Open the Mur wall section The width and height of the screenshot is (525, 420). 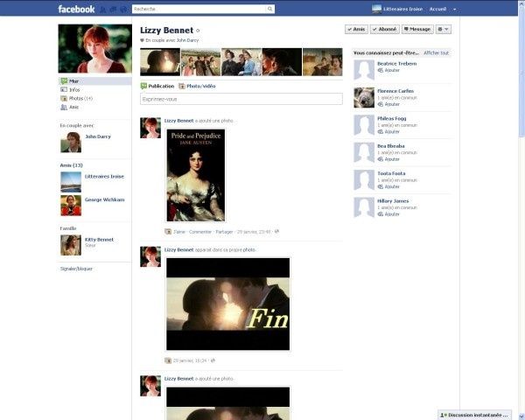point(95,81)
